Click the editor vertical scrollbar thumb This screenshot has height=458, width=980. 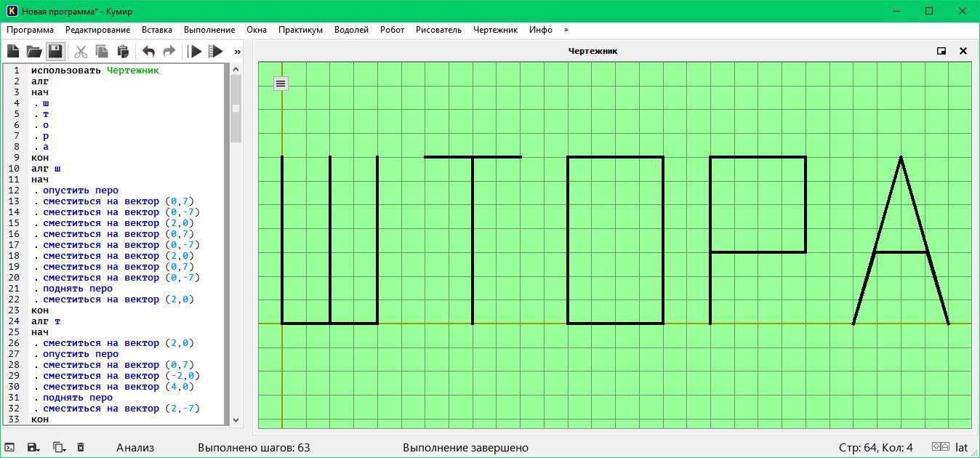236,108
